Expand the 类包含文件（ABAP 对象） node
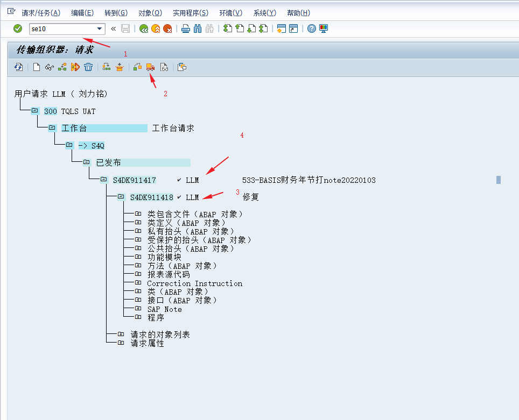This screenshot has width=519, height=420. [x=138, y=214]
